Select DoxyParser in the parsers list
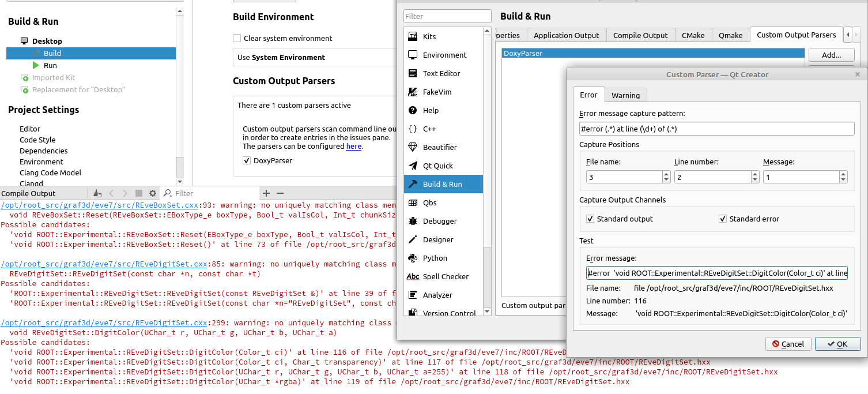 point(653,53)
